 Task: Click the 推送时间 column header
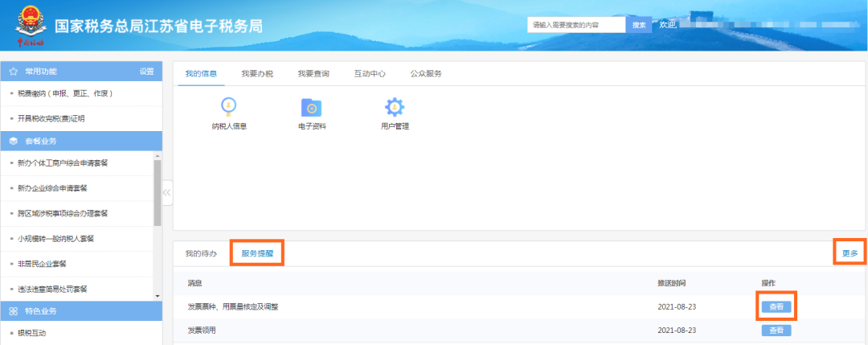coord(671,283)
